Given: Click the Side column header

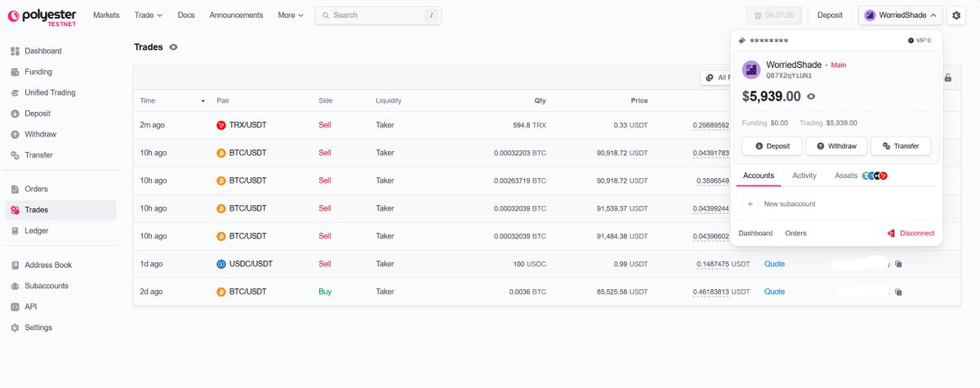Looking at the screenshot, I should [x=326, y=100].
